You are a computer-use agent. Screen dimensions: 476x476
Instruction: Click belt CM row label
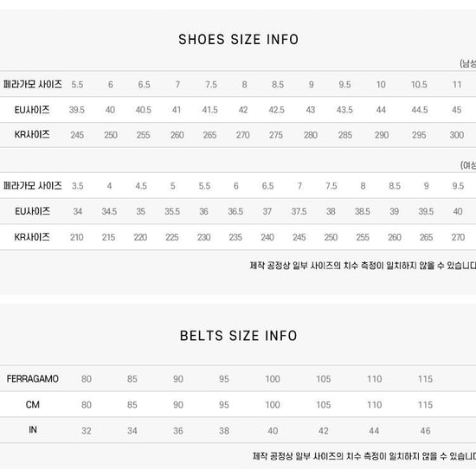pyautogui.click(x=33, y=405)
